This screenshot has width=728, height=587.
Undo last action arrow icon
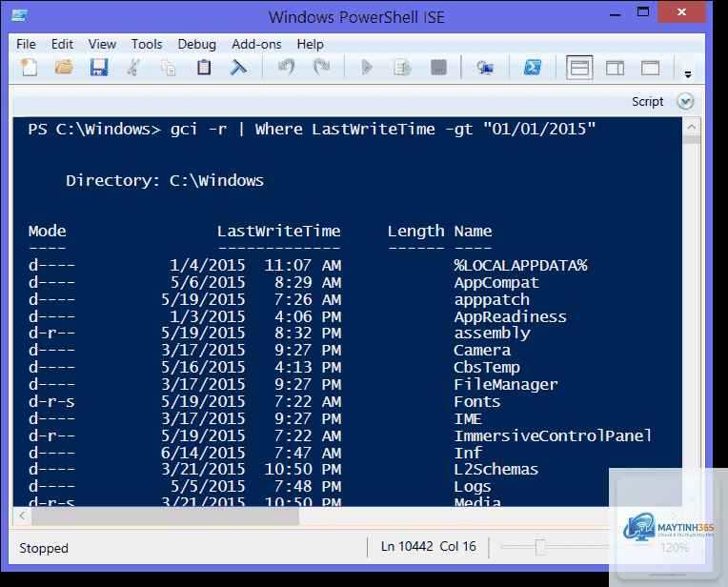287,68
